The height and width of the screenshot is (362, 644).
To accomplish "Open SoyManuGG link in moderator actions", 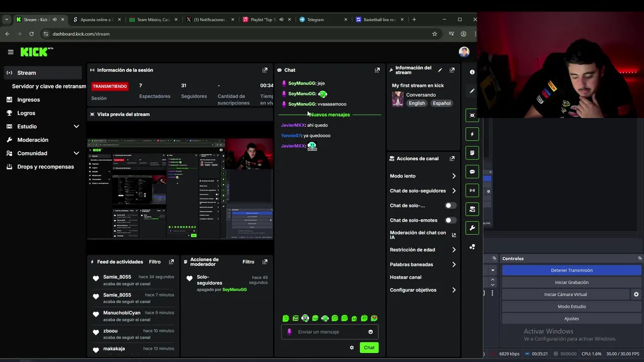I will [x=234, y=290].
